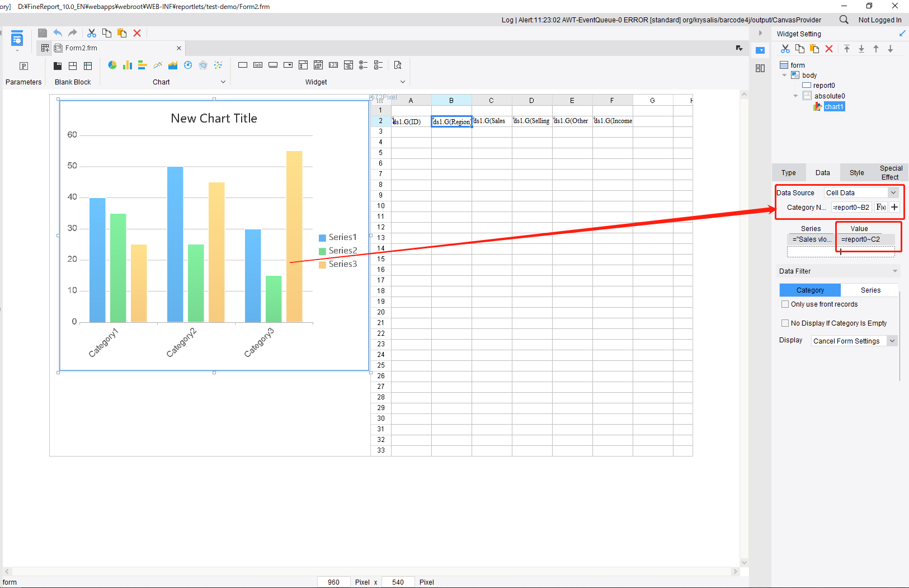Click the width field showing 960

pyautogui.click(x=334, y=582)
